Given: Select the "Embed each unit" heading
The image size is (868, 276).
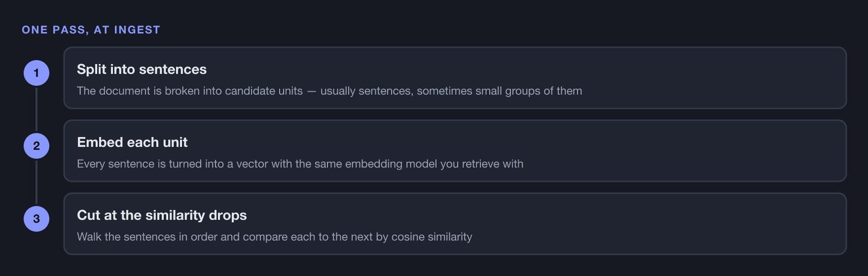Looking at the screenshot, I should (x=132, y=142).
